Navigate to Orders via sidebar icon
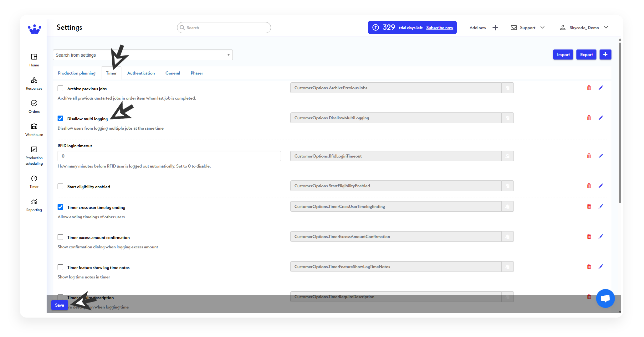This screenshot has width=644, height=337. click(34, 106)
